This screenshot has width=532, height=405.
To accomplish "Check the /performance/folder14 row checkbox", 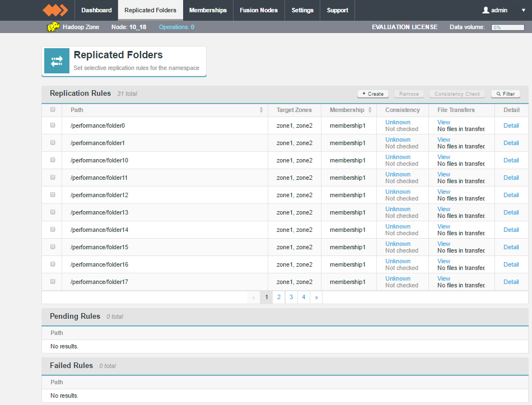I will [x=53, y=229].
